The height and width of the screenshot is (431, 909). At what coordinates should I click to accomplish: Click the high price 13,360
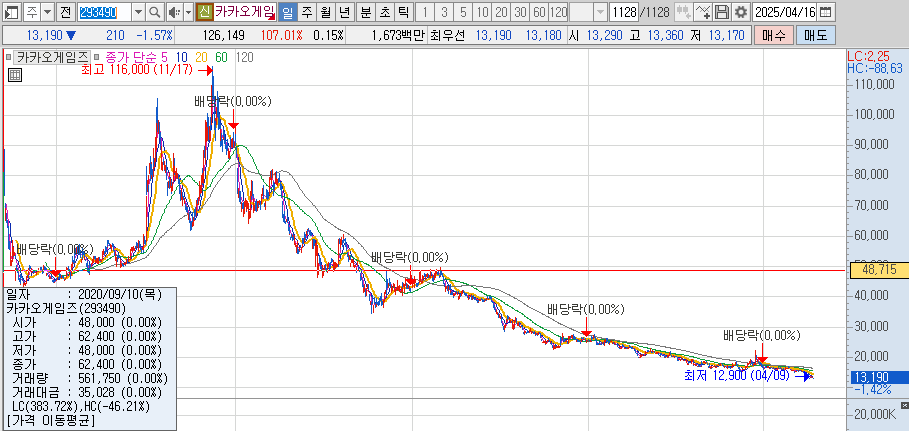coord(664,35)
